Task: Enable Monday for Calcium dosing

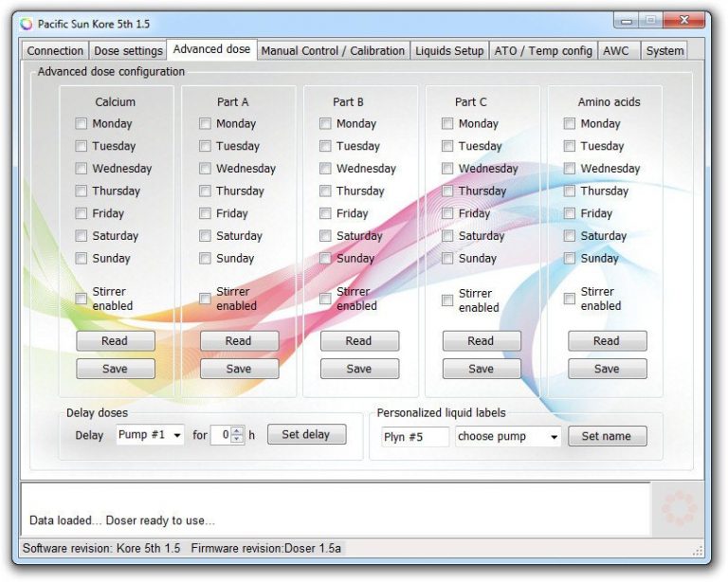Action: [82, 124]
